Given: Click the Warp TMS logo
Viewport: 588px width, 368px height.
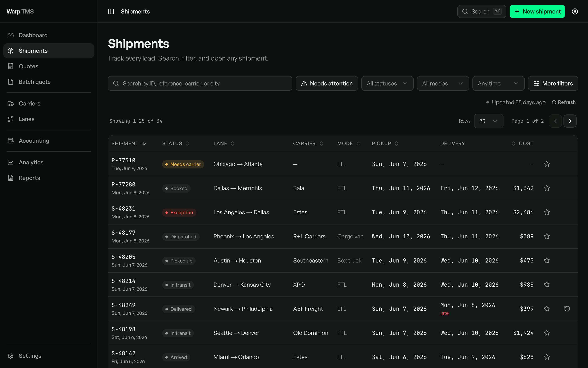Looking at the screenshot, I should point(20,11).
